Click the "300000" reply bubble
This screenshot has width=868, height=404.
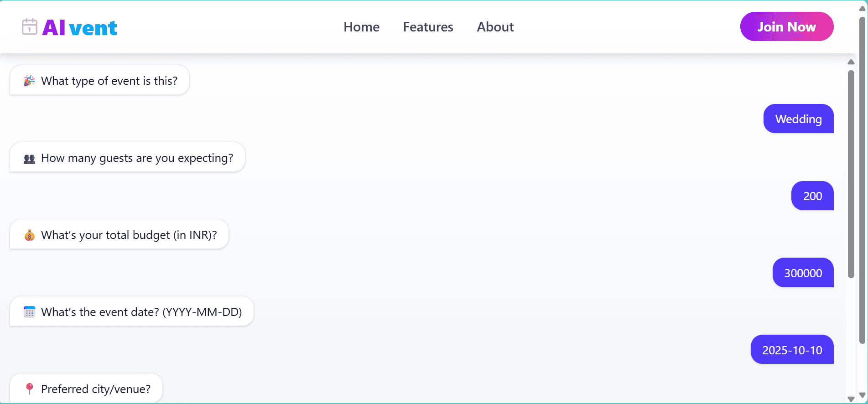coord(803,273)
